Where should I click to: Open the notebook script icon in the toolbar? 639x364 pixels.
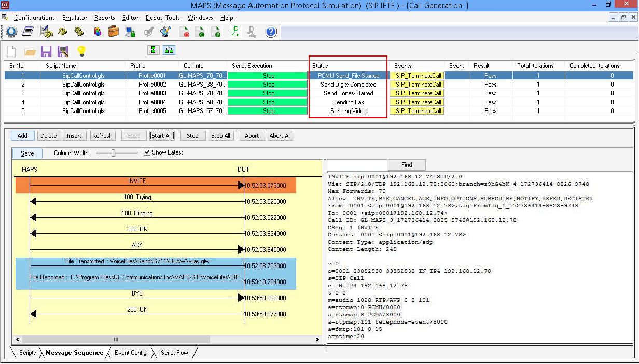click(x=28, y=32)
